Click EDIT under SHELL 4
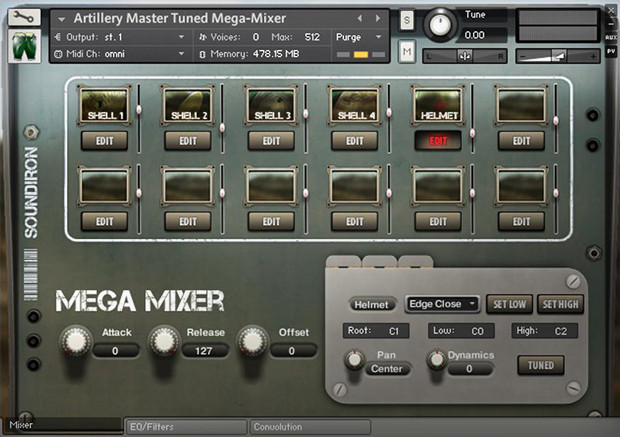The image size is (620, 437). point(355,141)
